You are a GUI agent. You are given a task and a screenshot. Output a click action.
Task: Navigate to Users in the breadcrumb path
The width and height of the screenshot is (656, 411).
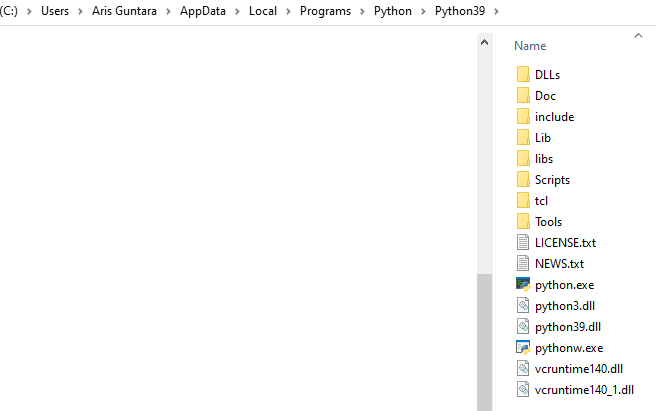(x=55, y=11)
